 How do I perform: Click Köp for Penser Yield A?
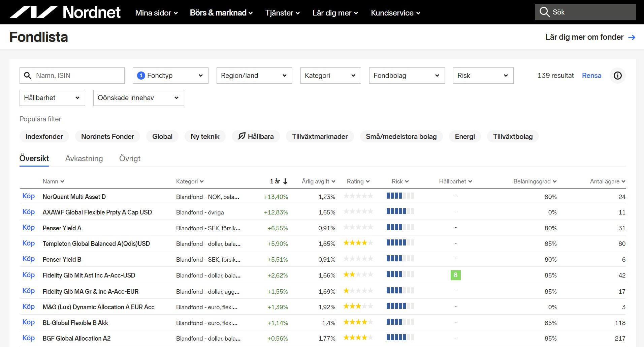[x=29, y=227]
